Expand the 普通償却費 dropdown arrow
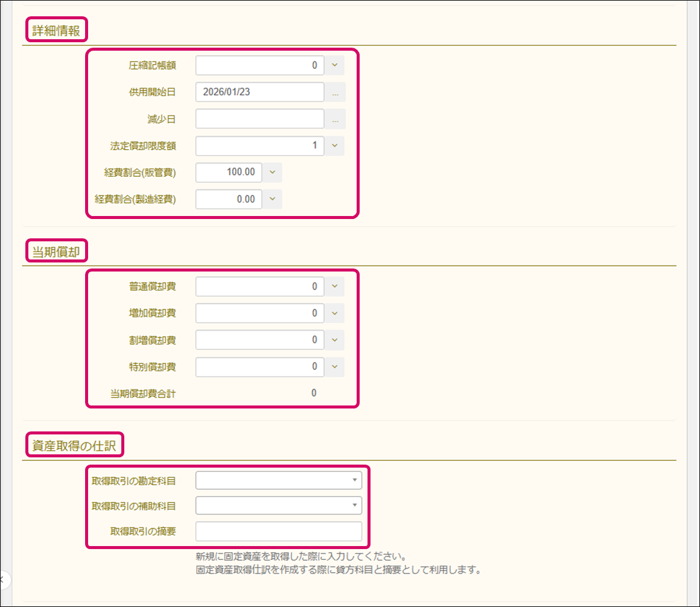700x607 pixels. pyautogui.click(x=335, y=287)
